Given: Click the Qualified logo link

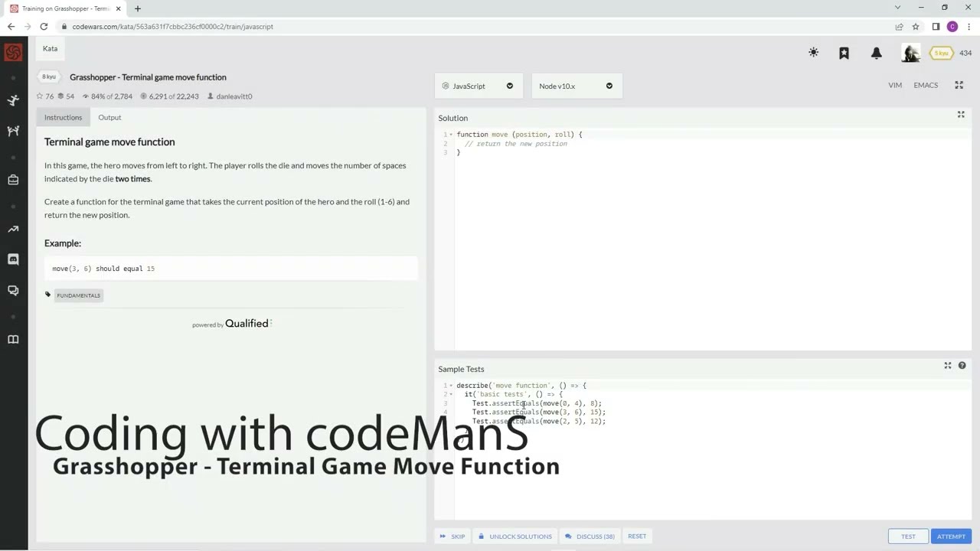Looking at the screenshot, I should (x=247, y=324).
